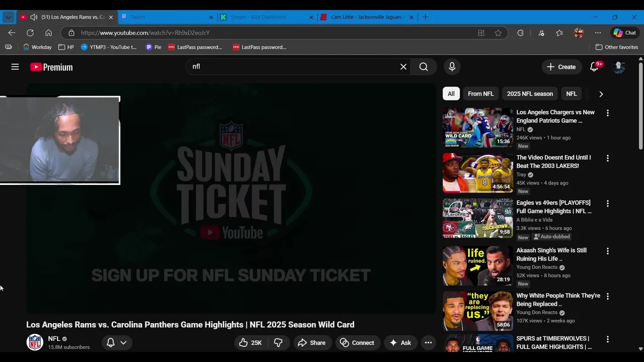Select the From NFL chip
The height and width of the screenshot is (362, 644).
pos(480,94)
